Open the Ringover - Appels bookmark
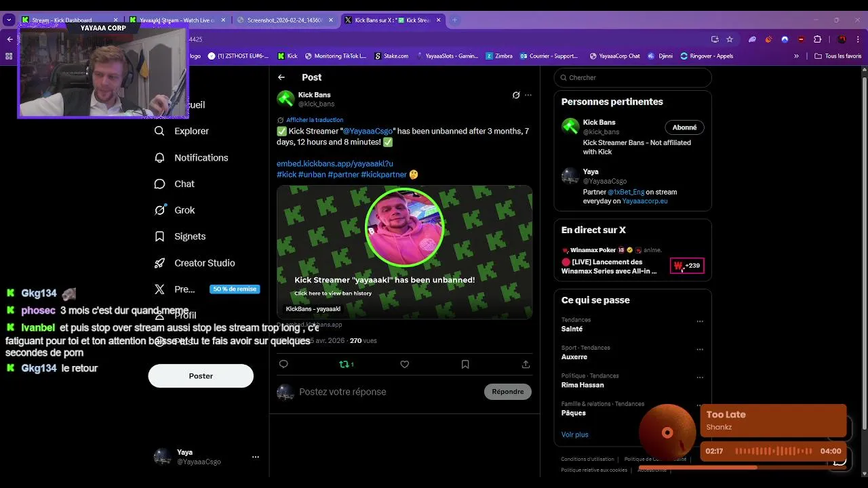This screenshot has width=868, height=488. pos(707,56)
